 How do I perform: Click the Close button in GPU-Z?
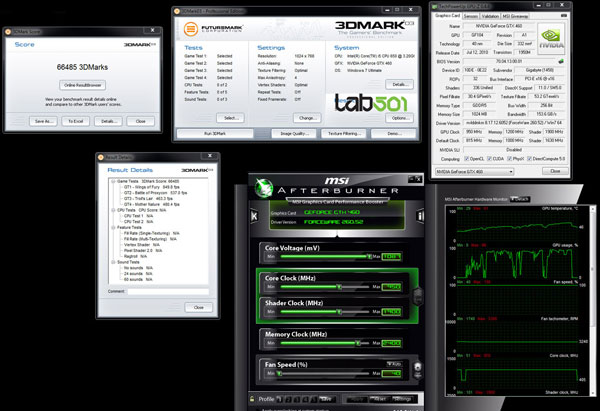555,171
